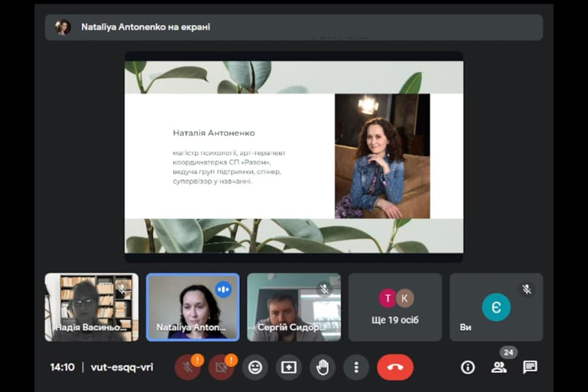Open the meeting details info icon
Screen dimensions: 588x392
click(468, 367)
